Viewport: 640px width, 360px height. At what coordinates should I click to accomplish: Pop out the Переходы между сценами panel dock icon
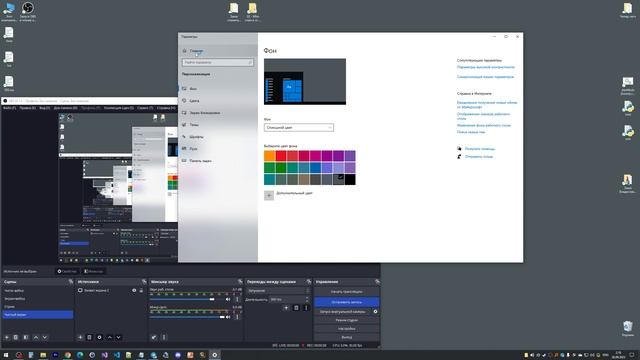coord(309,282)
